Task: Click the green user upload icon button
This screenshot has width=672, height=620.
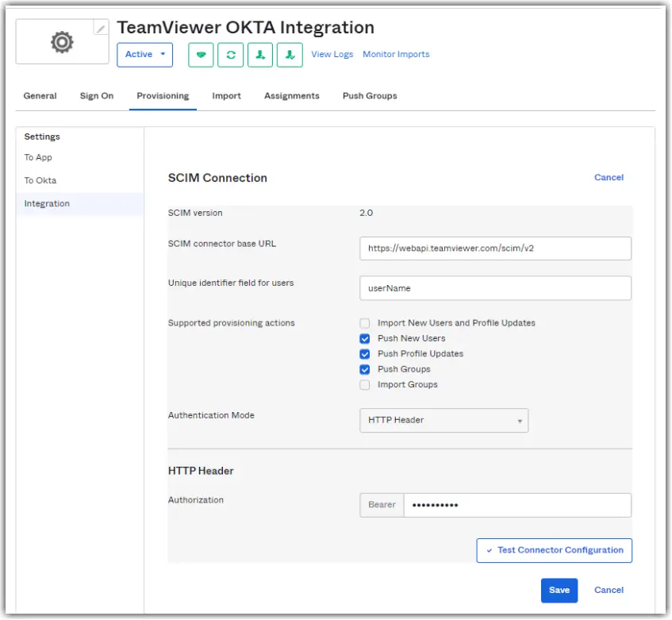Action: (260, 55)
